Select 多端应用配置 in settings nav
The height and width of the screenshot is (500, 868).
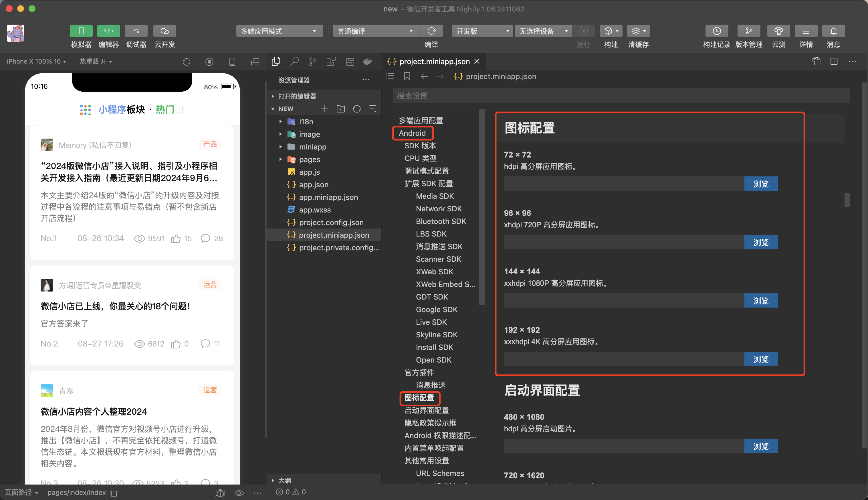tap(421, 121)
